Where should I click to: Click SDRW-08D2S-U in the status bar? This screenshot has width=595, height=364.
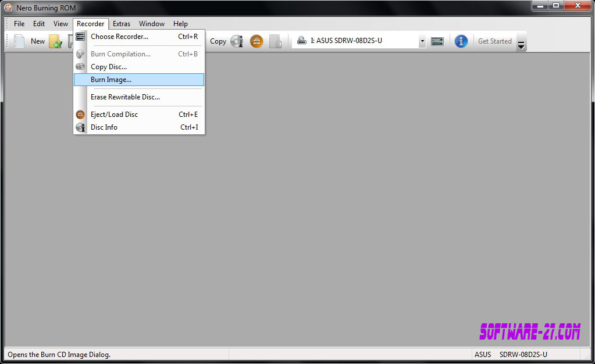pyautogui.click(x=523, y=355)
